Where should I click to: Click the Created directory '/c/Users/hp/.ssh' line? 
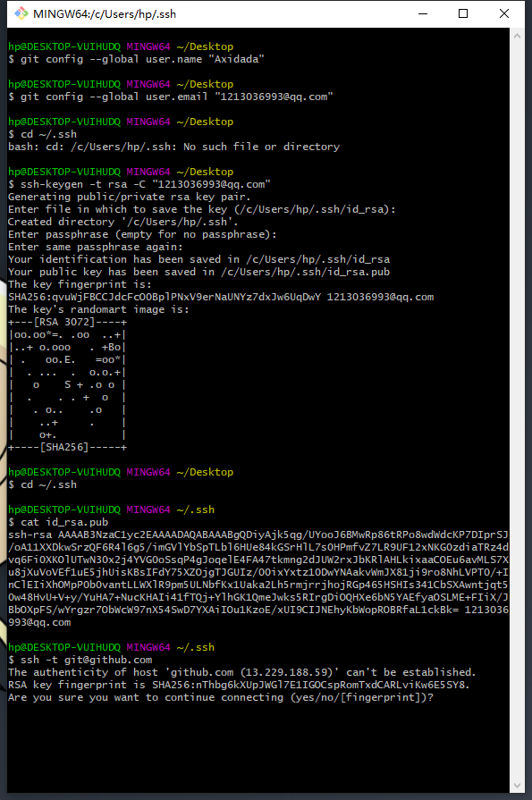122,222
